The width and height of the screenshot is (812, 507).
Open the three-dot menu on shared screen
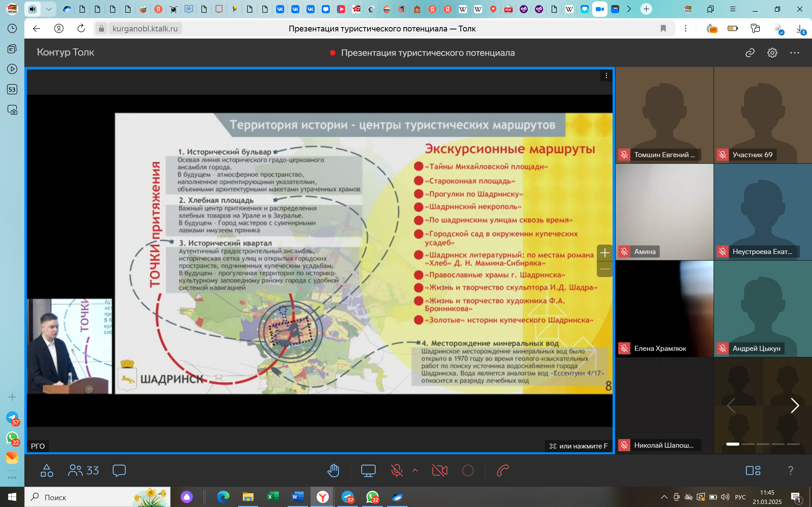tap(606, 76)
